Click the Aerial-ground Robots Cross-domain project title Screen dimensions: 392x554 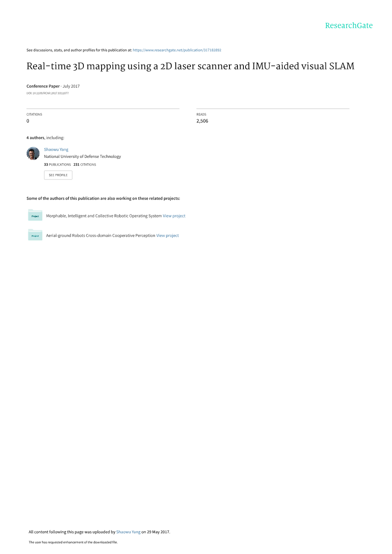101,236
